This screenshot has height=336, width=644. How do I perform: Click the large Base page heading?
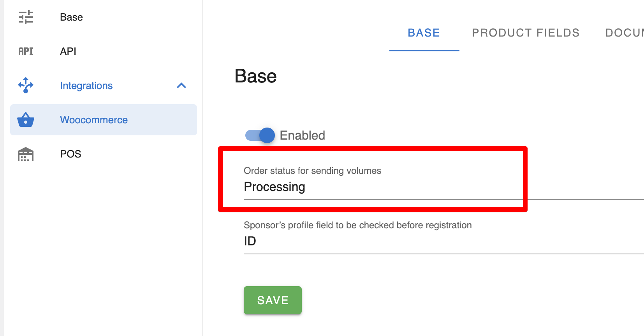click(255, 76)
